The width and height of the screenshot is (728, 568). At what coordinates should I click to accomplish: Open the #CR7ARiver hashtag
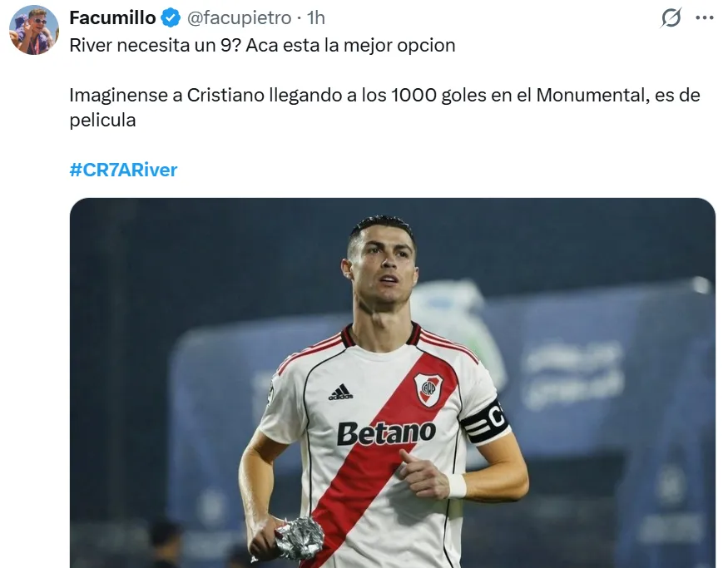click(x=123, y=170)
